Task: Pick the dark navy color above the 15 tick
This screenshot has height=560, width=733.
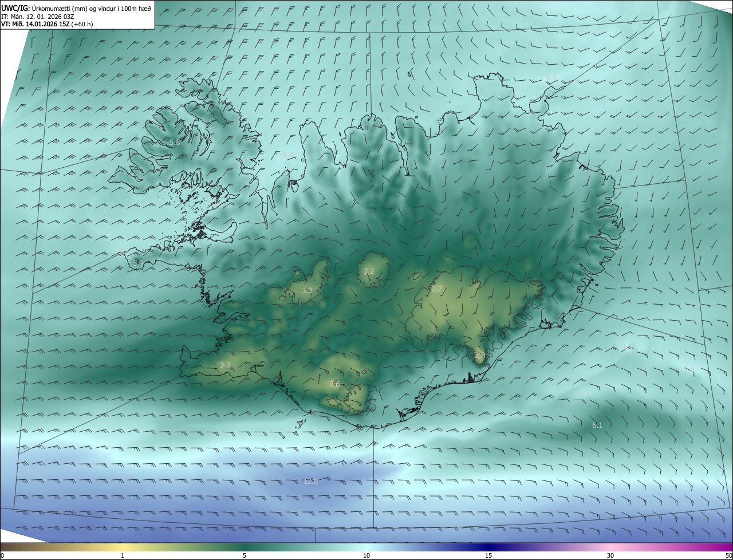Action: click(x=488, y=547)
